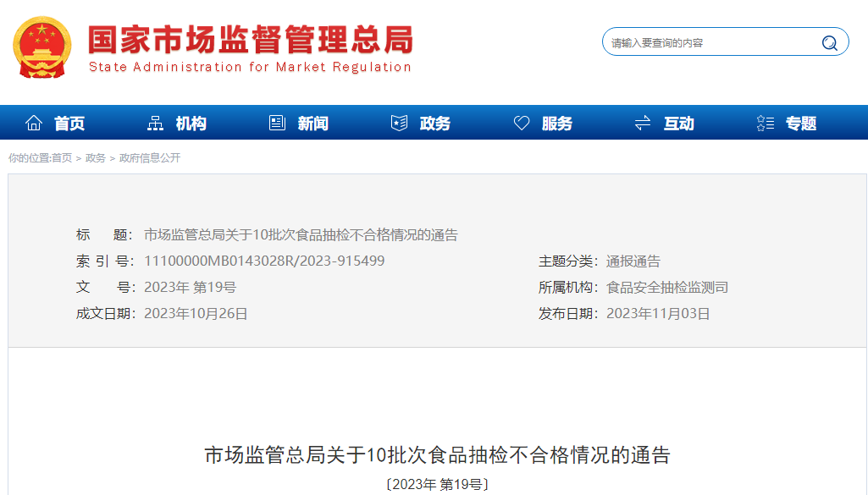Click the home icon beside 首页

coord(34,124)
